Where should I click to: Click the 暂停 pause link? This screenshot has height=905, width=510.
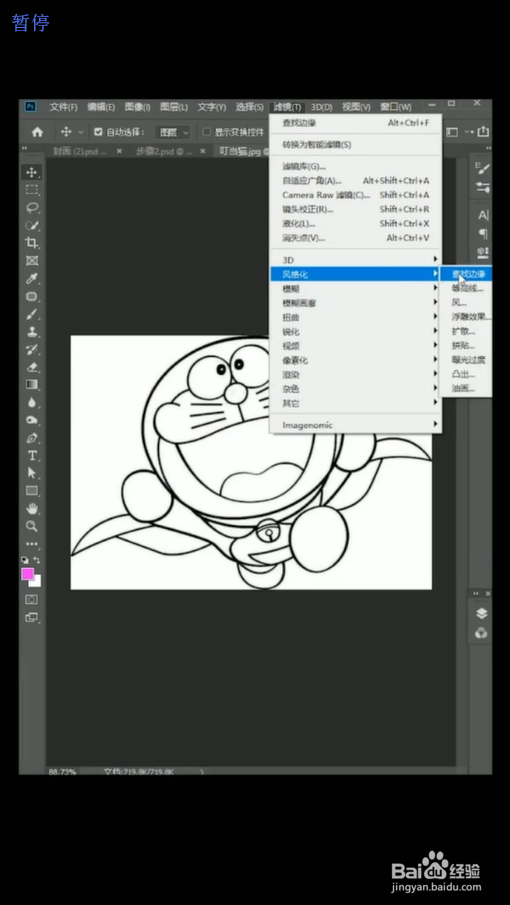(31, 23)
